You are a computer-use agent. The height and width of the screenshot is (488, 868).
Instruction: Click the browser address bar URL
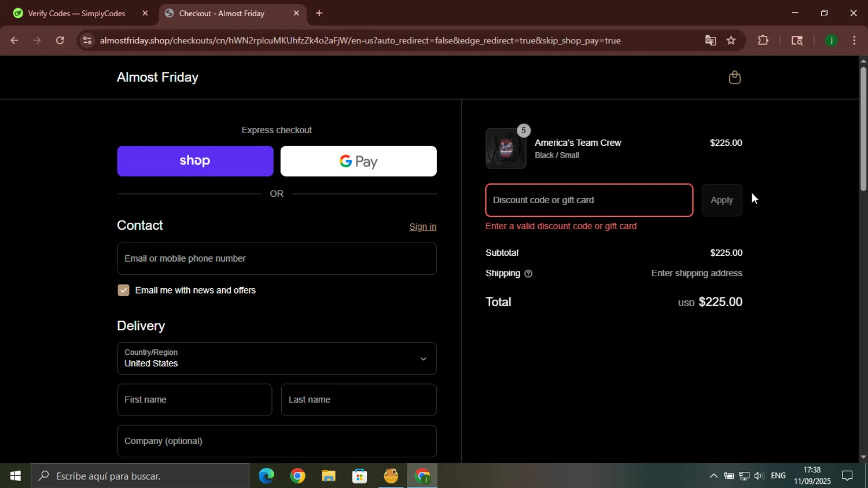[360, 41]
